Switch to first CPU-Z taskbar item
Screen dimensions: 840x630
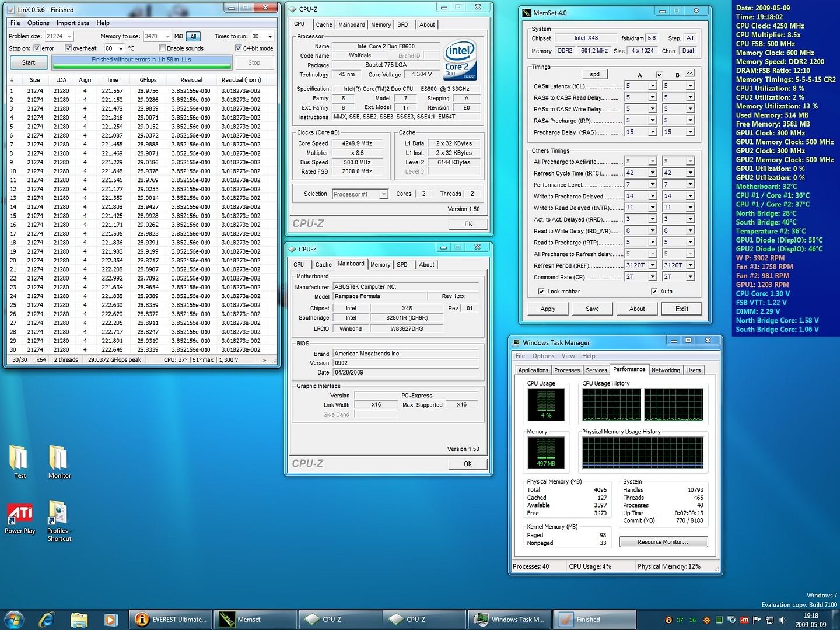tap(341, 619)
